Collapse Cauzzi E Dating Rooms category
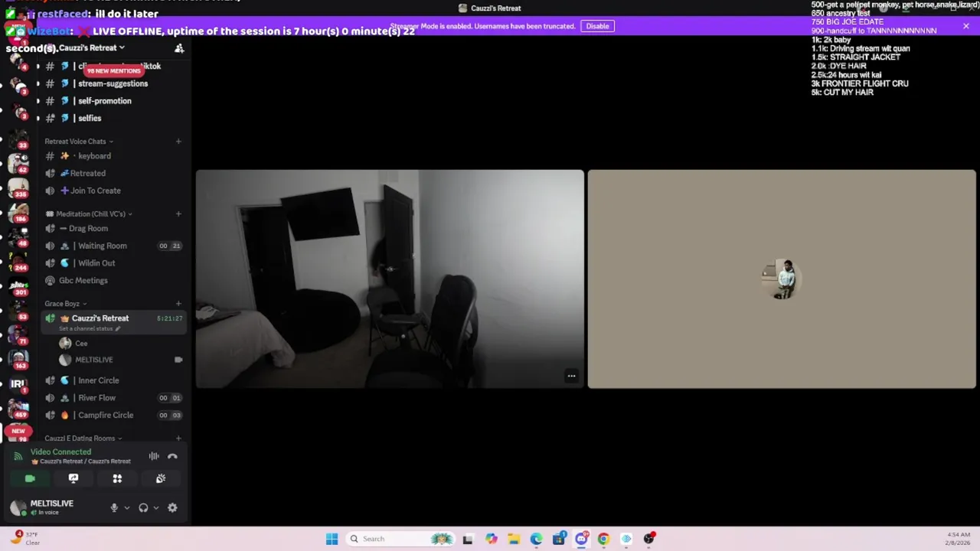 click(83, 439)
